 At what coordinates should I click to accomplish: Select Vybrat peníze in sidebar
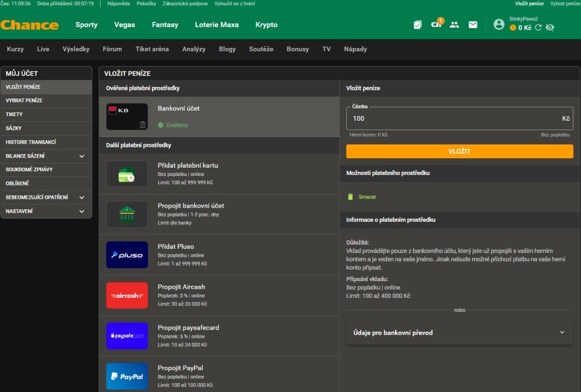pos(46,100)
